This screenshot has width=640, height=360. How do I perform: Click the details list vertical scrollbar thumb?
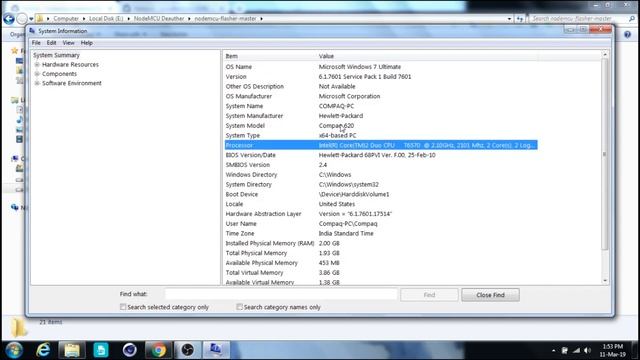coord(605,154)
